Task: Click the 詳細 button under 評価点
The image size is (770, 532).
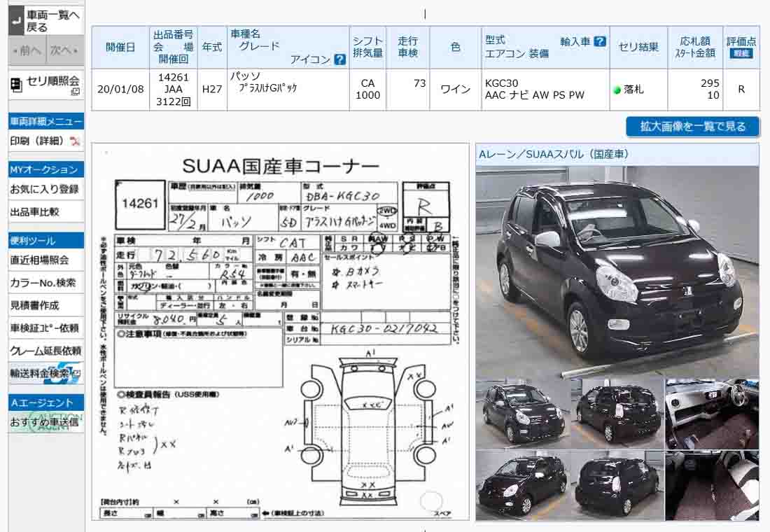Action: click(x=741, y=53)
